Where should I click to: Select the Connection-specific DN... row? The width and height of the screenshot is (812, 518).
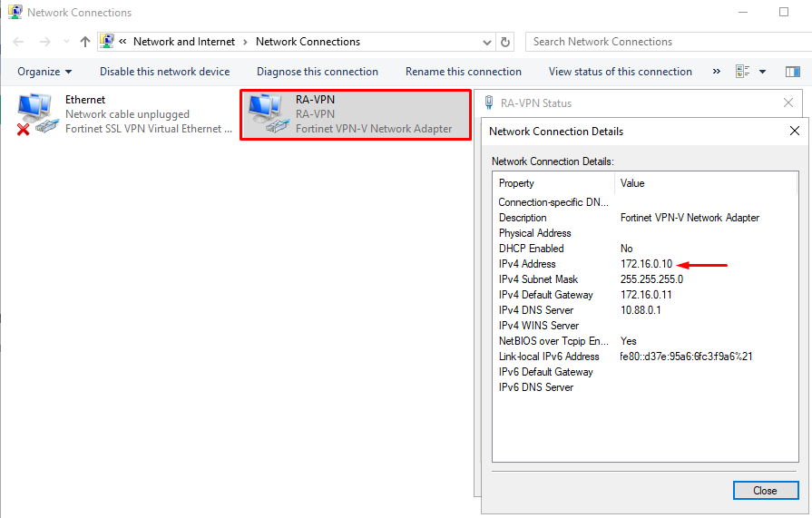[x=645, y=202]
